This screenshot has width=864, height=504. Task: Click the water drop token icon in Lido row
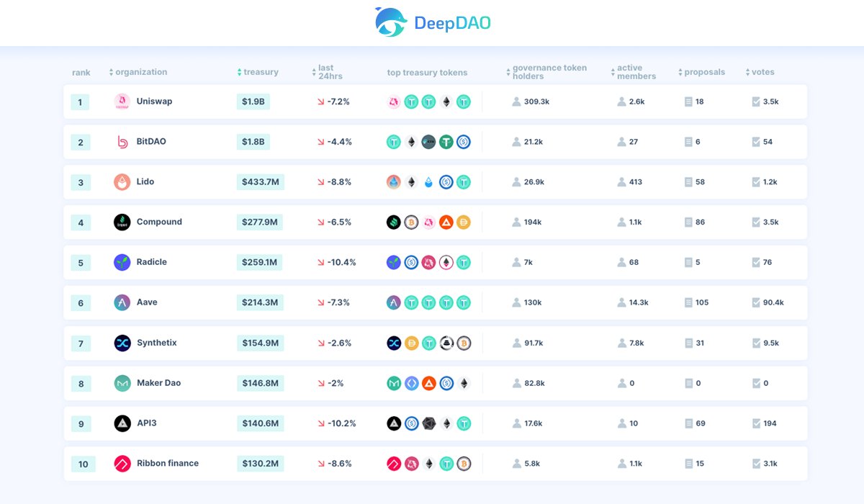429,183
